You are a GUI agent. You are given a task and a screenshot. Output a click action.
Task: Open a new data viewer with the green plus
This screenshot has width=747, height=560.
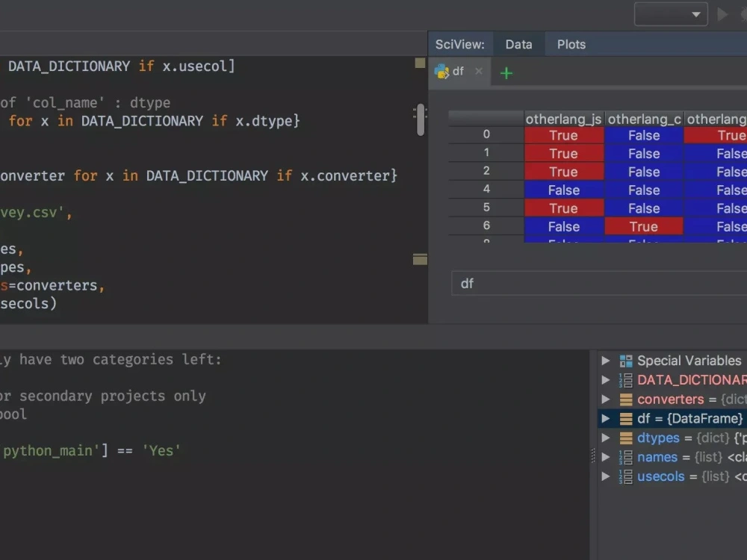coord(506,72)
